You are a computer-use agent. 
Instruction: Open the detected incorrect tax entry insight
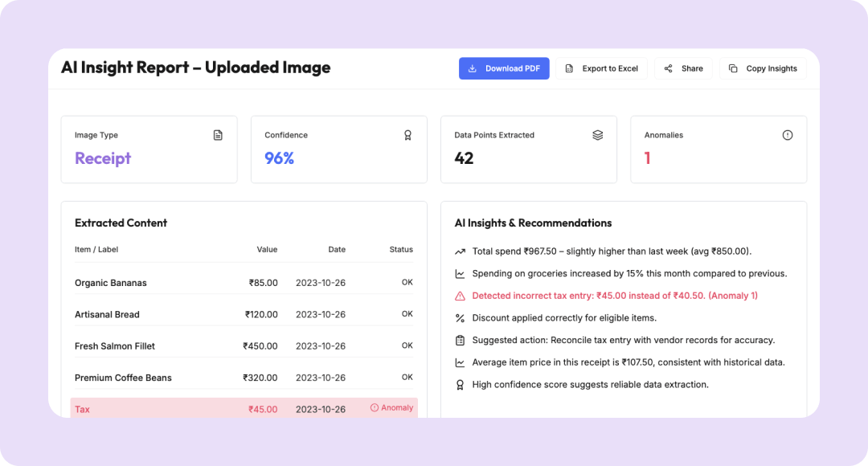[614, 296]
